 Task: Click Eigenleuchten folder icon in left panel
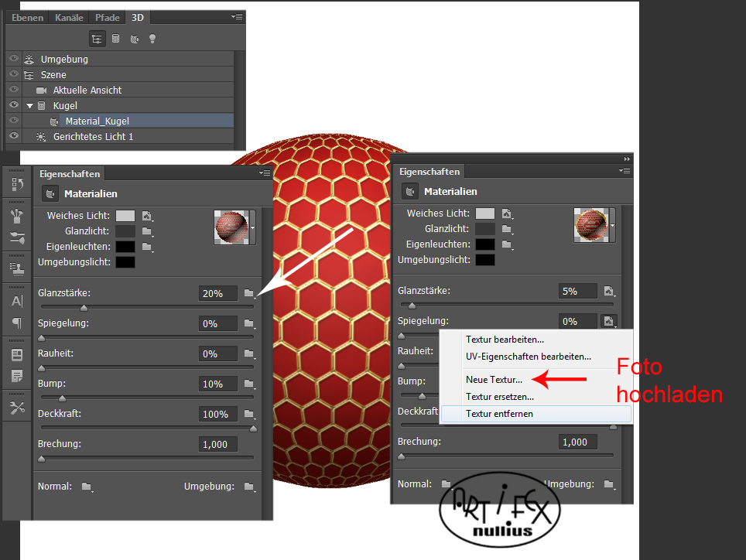[147, 247]
